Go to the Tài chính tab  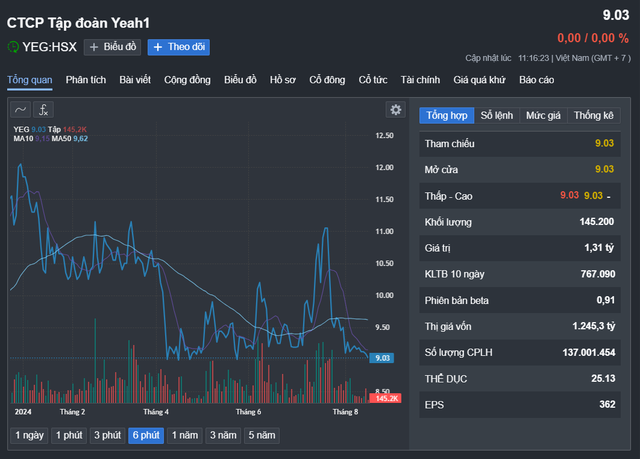[x=420, y=79]
